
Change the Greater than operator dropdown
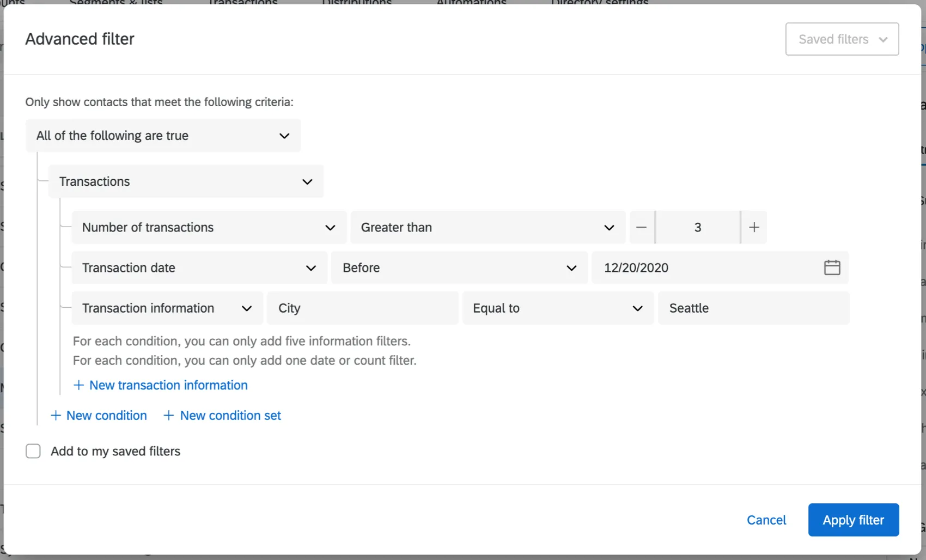[608, 227]
